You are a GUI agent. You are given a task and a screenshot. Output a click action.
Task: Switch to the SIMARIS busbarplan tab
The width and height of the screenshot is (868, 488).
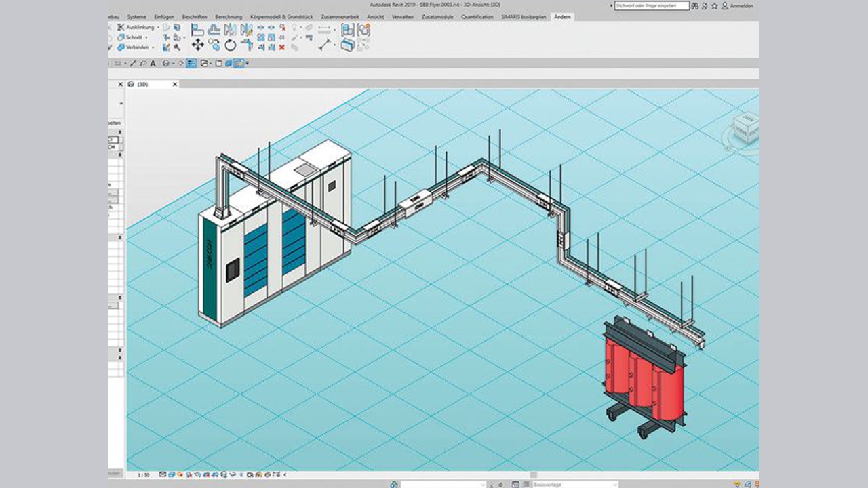524,16
